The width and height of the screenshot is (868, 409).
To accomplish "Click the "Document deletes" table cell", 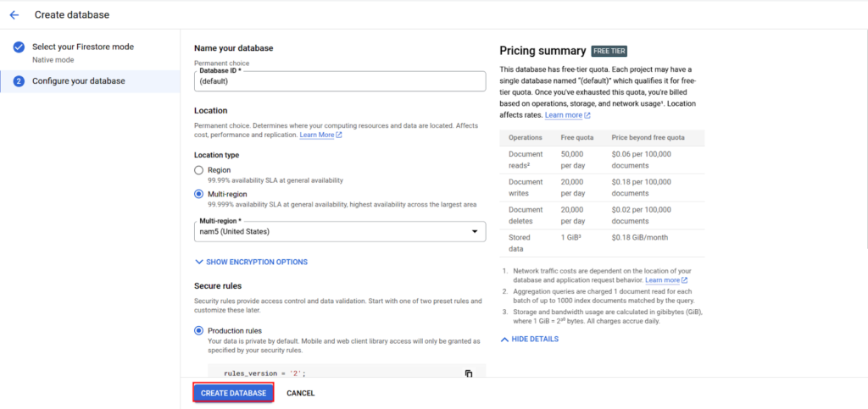I will (x=526, y=215).
